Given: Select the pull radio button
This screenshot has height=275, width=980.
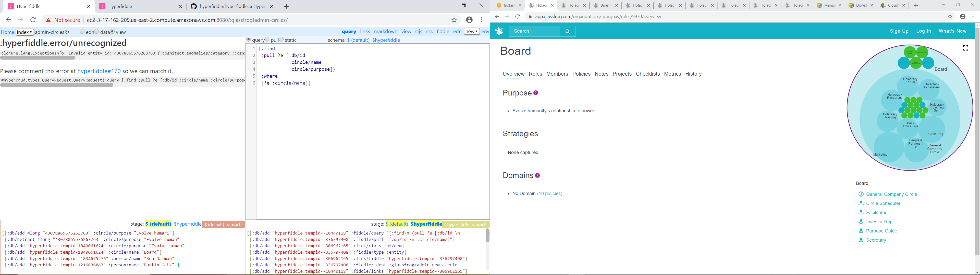Looking at the screenshot, I should (267, 39).
